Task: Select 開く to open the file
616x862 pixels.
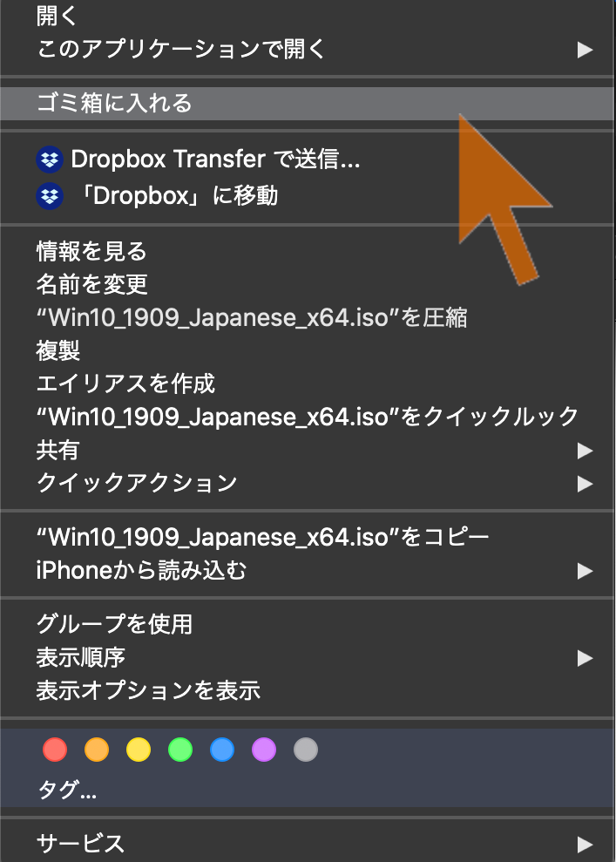Action: 307,17
